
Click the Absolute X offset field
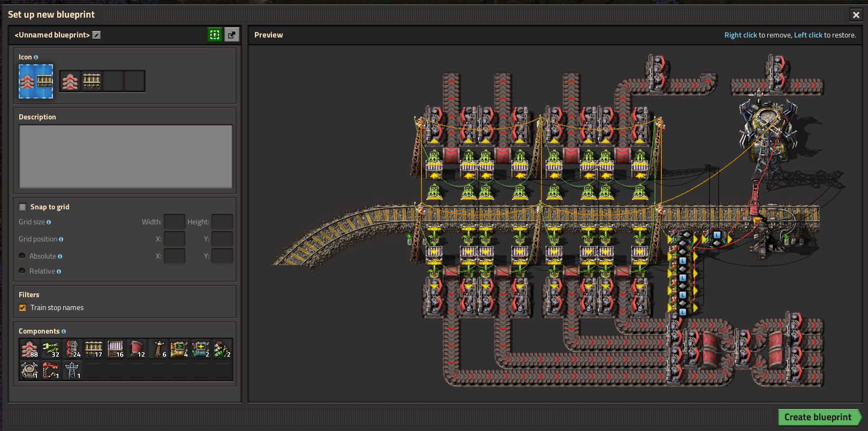(x=175, y=256)
